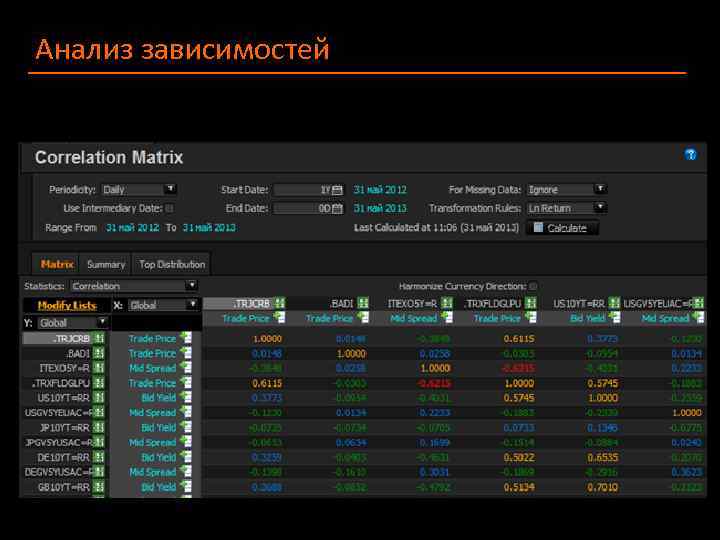720x540 pixels.
Task: Click Mid Spread field in JPGV5YUSAC row
Action: (152, 442)
